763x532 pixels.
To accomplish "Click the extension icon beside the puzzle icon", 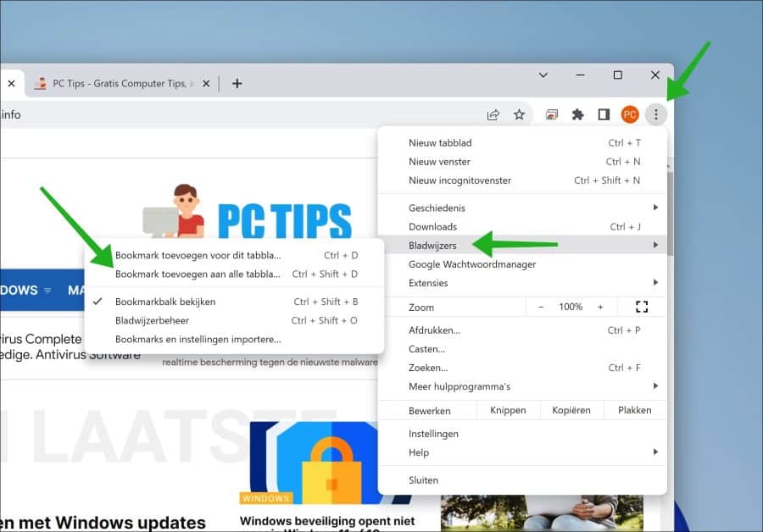I will point(551,114).
